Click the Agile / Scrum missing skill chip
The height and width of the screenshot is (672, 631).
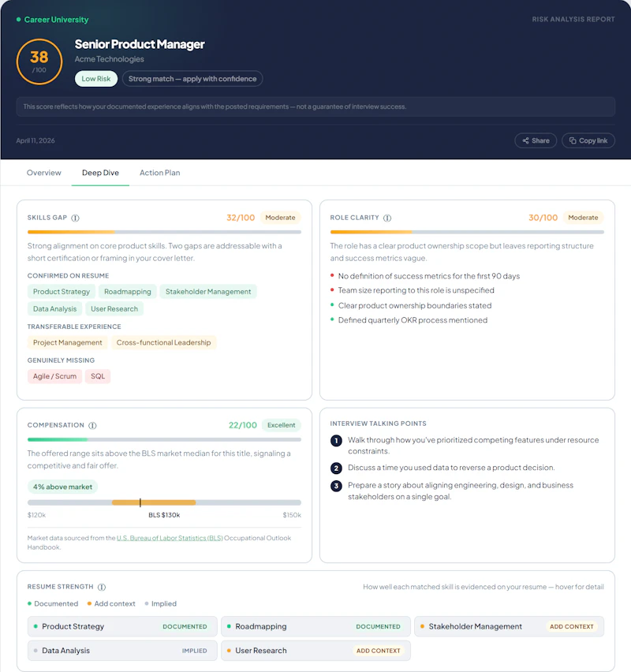tap(55, 376)
